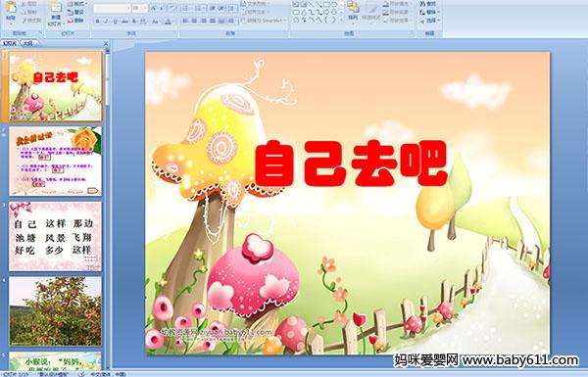Apply Italic formatting in the ribbon
Screen dimensions: 588x377
pos(106,22)
